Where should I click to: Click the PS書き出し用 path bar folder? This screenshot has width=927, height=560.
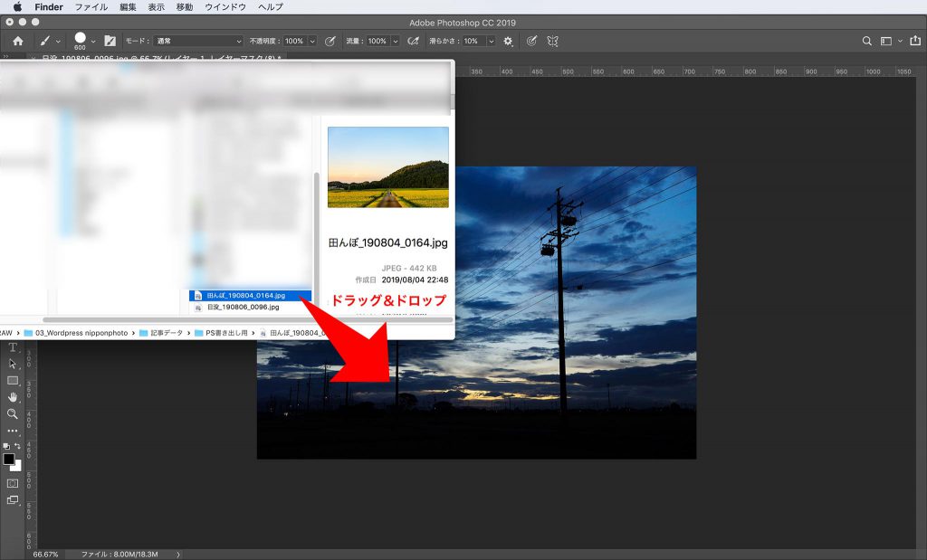(221, 333)
